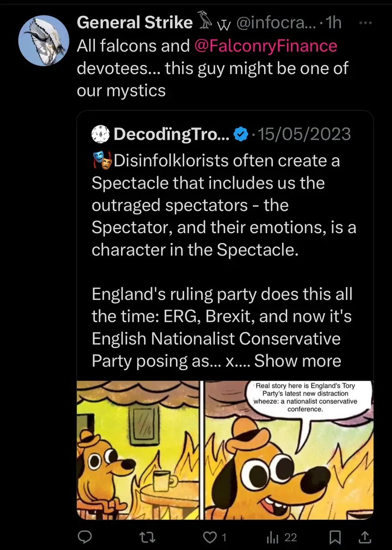This screenshot has height=550, width=392.
Task: View post analytics showing 22 views
Action: point(282,537)
